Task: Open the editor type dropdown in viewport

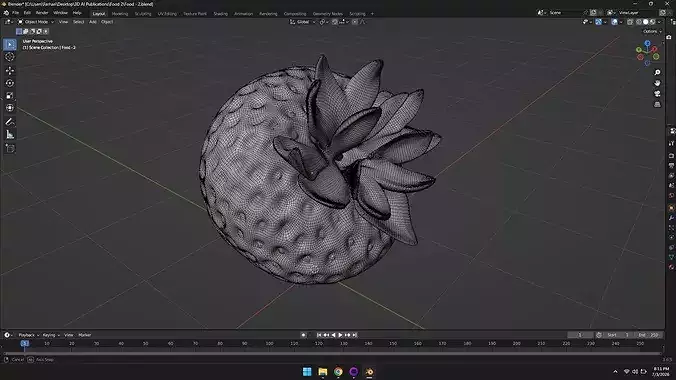Action: click(9, 22)
